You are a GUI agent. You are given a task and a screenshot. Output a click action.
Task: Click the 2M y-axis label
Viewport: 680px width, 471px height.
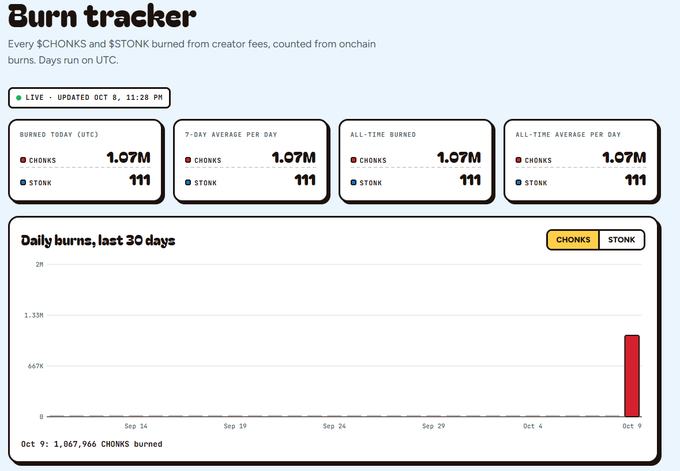39,264
